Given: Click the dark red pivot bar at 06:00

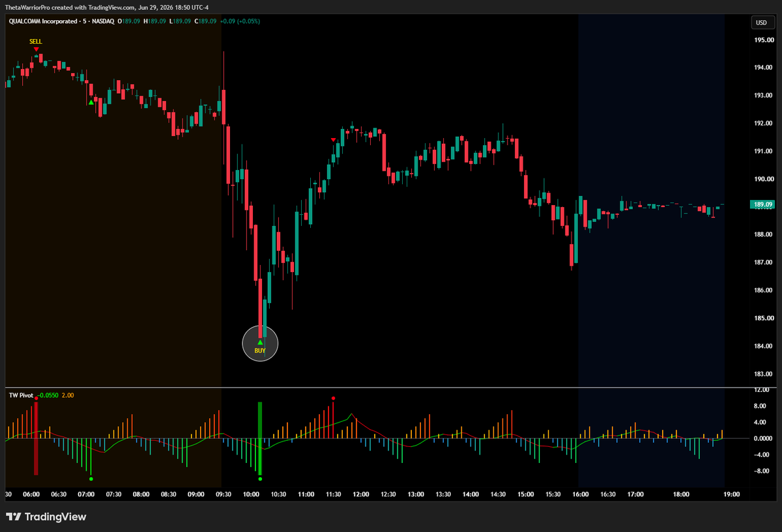Looking at the screenshot, I should 36,438.
